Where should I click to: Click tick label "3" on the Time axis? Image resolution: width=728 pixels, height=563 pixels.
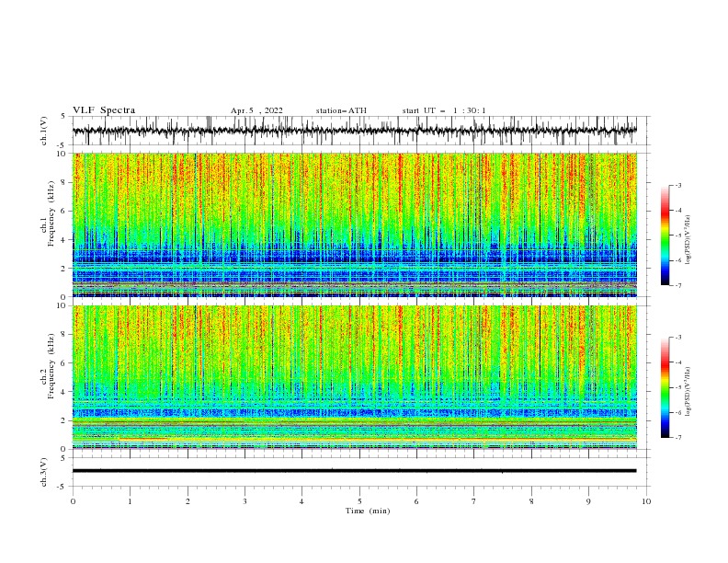click(x=245, y=501)
